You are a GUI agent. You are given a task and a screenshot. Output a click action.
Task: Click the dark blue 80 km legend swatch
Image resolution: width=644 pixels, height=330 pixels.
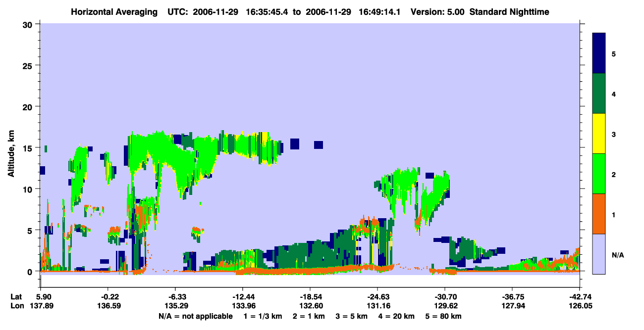[x=599, y=53]
